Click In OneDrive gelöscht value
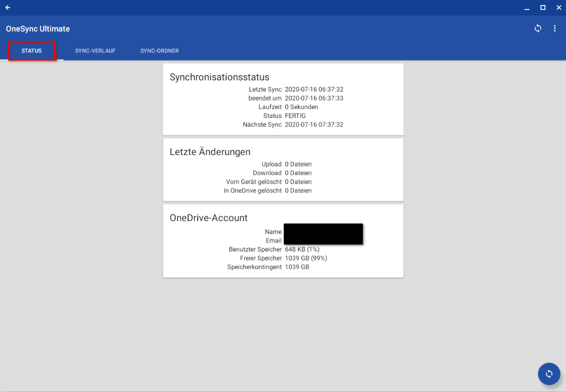The width and height of the screenshot is (566, 392). tap(298, 191)
